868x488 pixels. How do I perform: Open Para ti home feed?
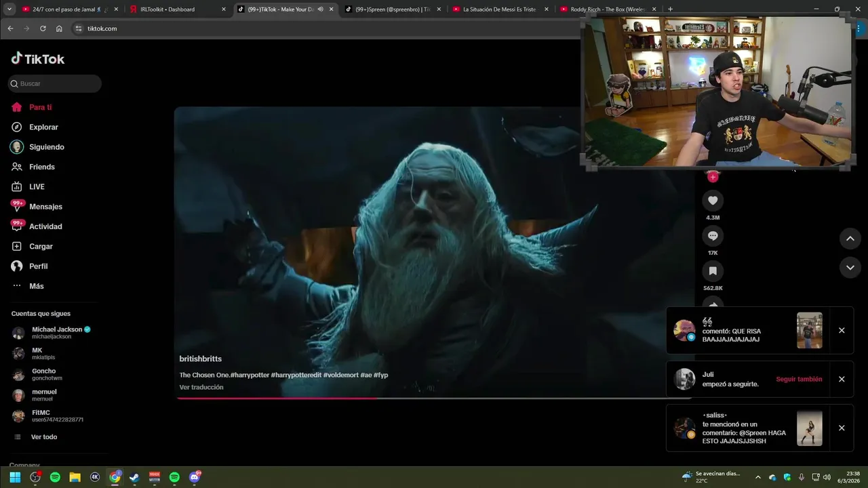tap(32, 107)
